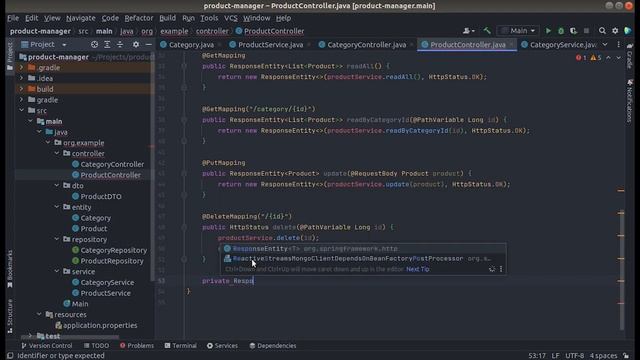Collapse the controller package
This screenshot has width=640, height=360.
click(x=57, y=153)
